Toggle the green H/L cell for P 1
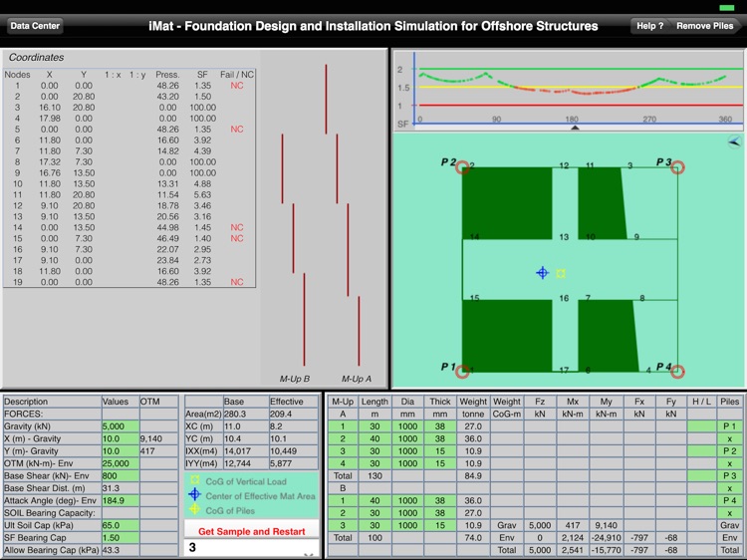This screenshot has width=747, height=560. pos(701,426)
